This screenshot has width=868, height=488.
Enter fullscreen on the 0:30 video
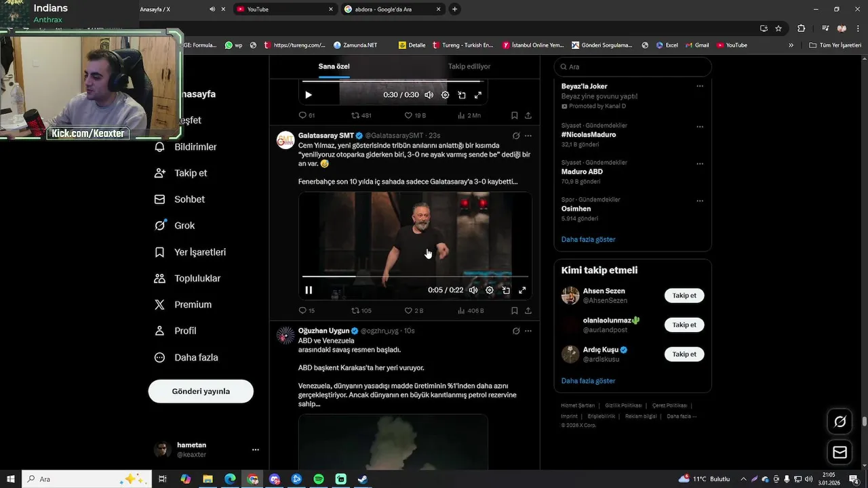tap(477, 95)
